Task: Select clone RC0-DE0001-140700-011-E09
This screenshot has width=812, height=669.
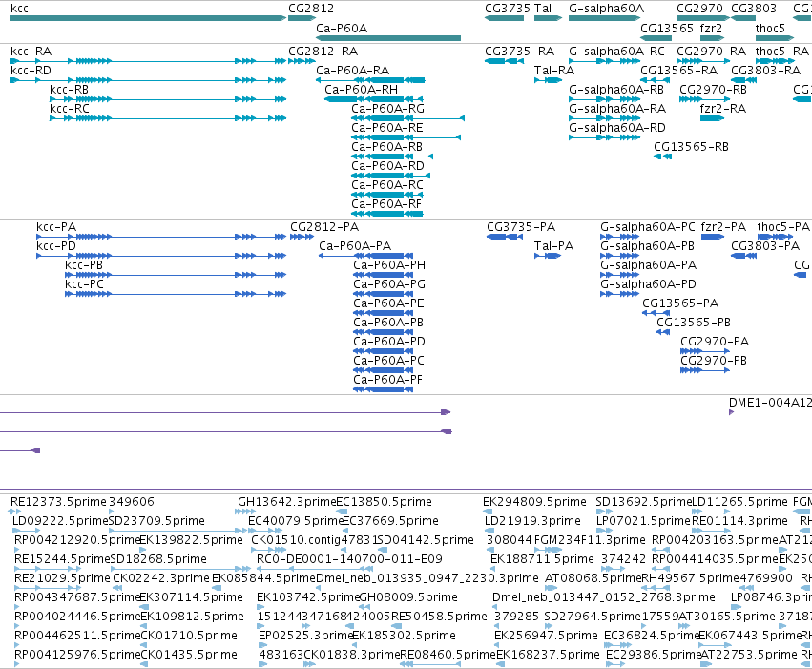Action: point(349,560)
